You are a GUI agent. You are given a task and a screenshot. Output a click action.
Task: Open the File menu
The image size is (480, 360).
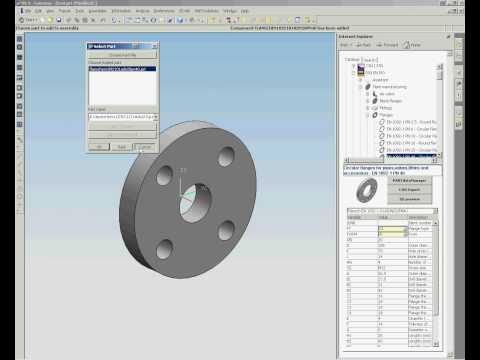click(28, 11)
